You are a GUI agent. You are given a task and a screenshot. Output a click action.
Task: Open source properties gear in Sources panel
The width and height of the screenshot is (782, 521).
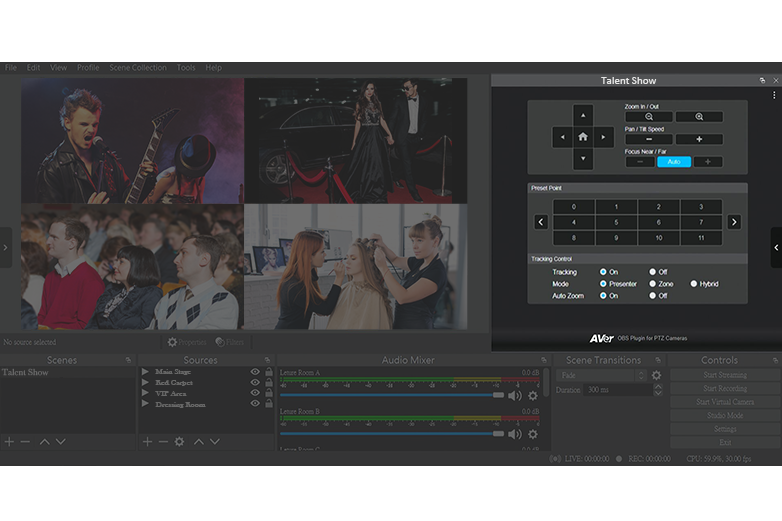coord(179,441)
